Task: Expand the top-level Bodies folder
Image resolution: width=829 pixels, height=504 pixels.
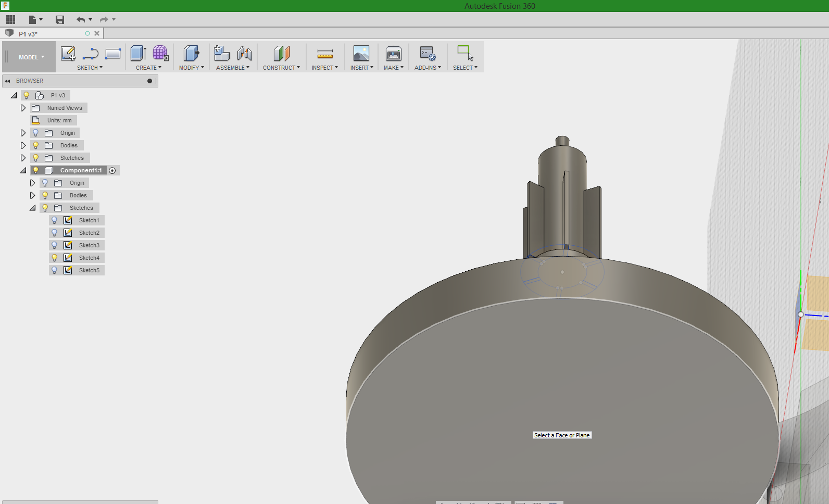Action: pyautogui.click(x=23, y=145)
